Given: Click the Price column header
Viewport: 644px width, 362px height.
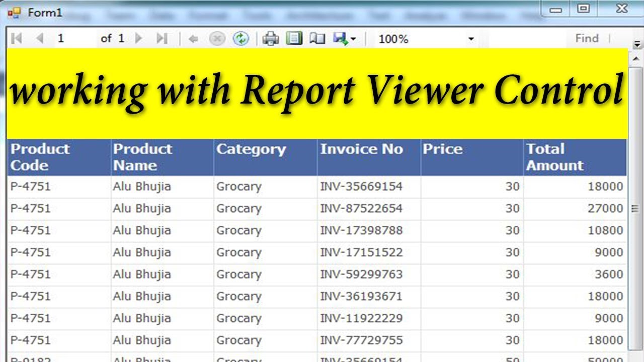Looking at the screenshot, I should point(472,157).
